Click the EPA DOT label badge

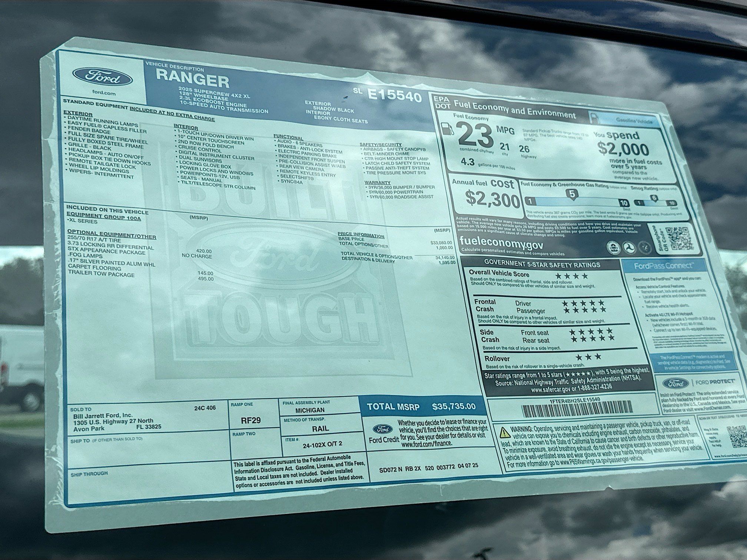pyautogui.click(x=442, y=102)
